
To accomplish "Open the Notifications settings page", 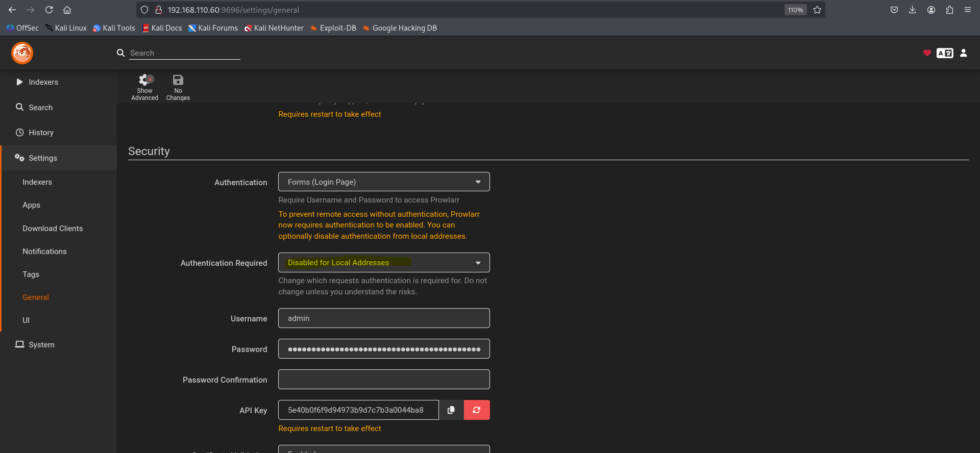I will [x=44, y=251].
